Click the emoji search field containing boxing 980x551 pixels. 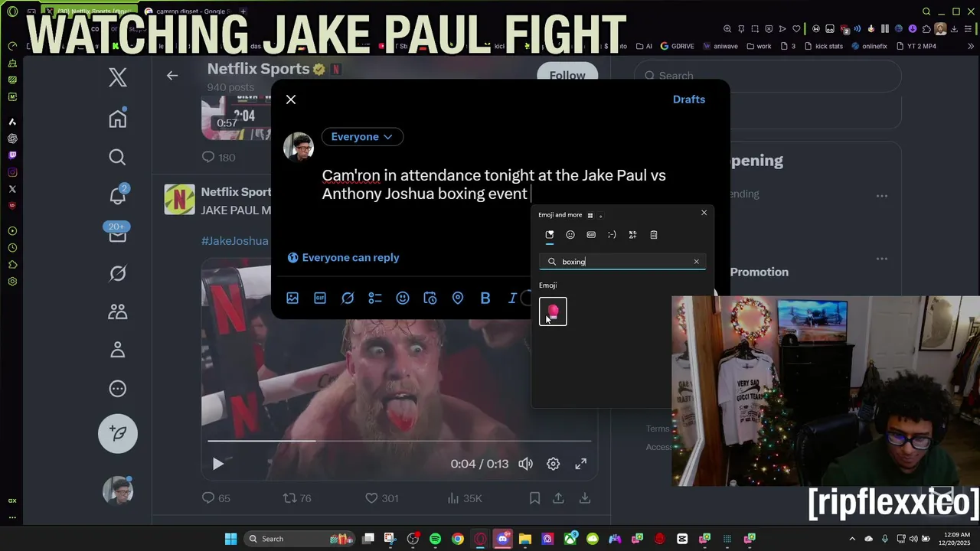click(622, 262)
